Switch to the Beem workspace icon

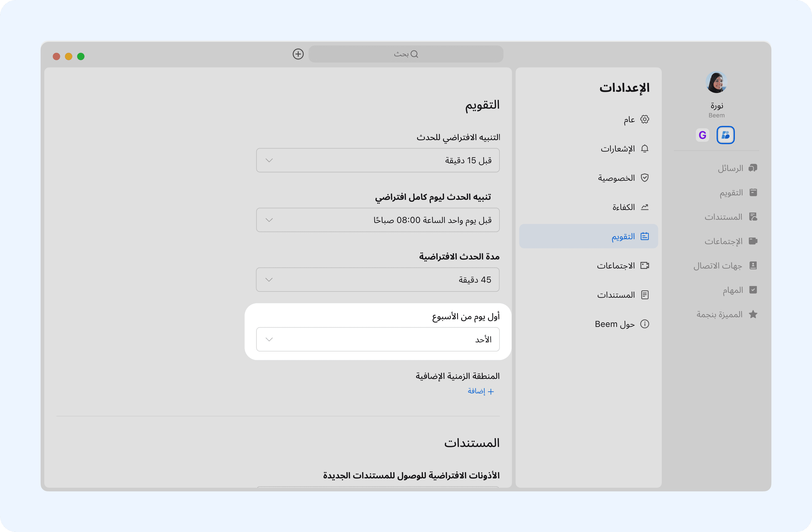pos(725,135)
